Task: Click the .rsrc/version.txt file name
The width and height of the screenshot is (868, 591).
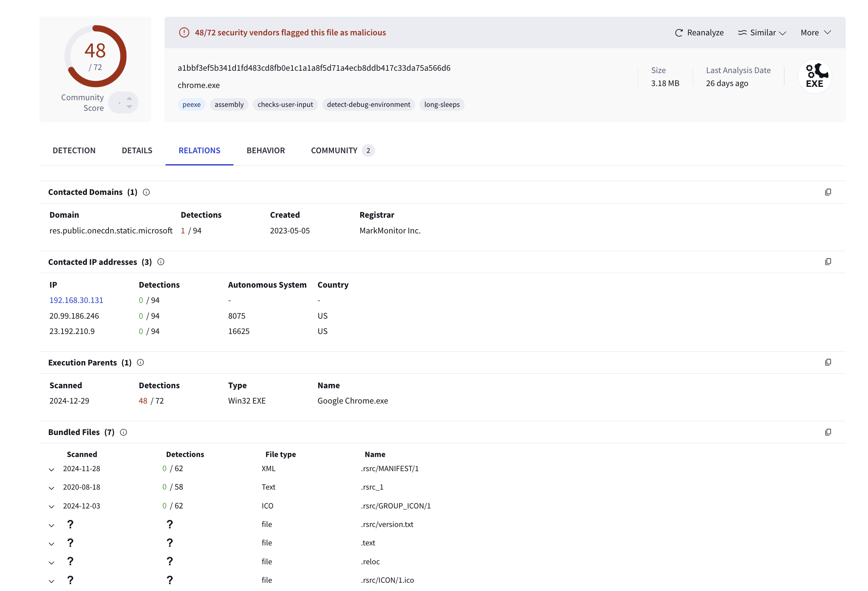Action: [387, 524]
